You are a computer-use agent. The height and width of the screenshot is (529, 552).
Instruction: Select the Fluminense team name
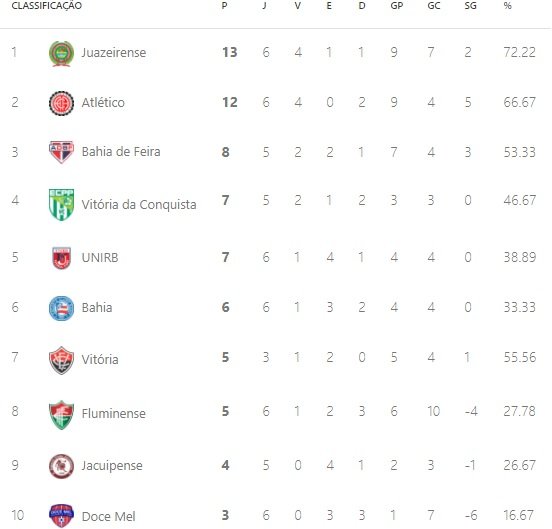(x=113, y=414)
